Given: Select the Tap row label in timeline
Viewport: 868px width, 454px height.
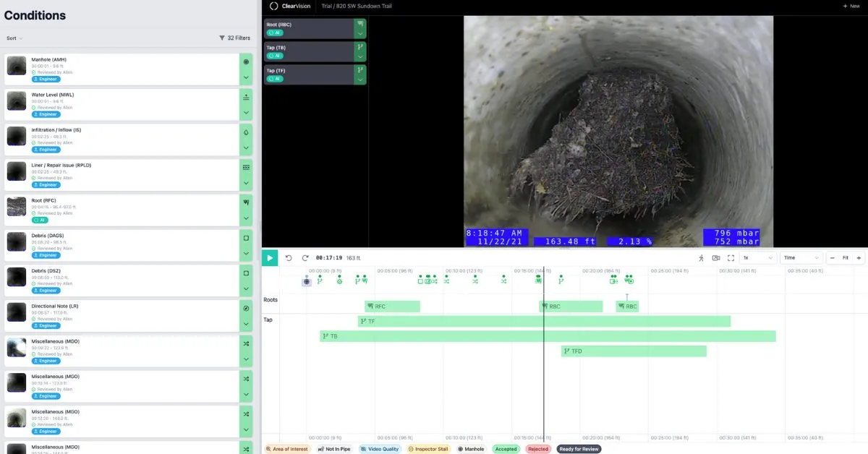Looking at the screenshot, I should 268,320.
